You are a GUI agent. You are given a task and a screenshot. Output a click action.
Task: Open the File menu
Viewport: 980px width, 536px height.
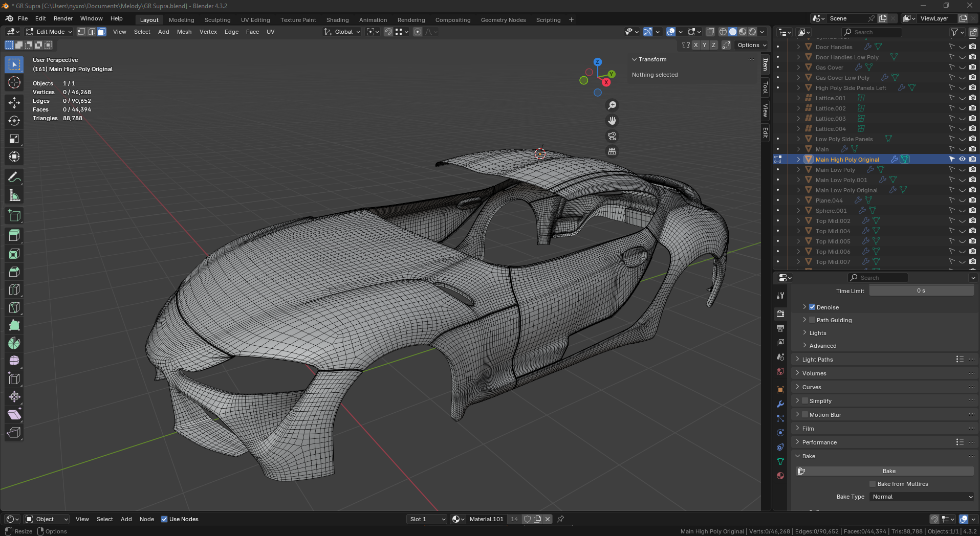23,18
